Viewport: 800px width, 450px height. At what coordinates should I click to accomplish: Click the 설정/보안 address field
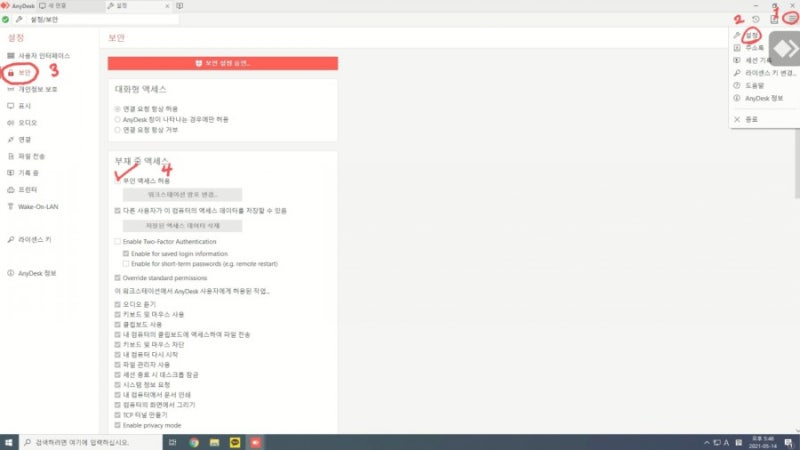tap(104, 19)
